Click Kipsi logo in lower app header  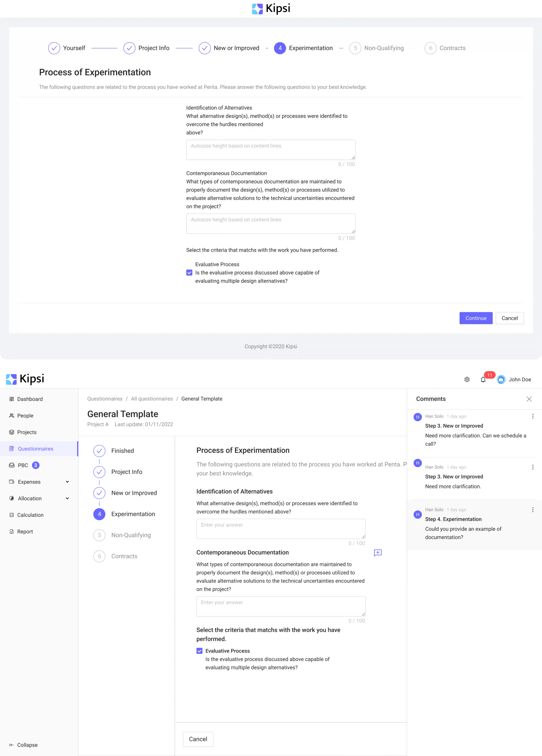click(x=25, y=379)
